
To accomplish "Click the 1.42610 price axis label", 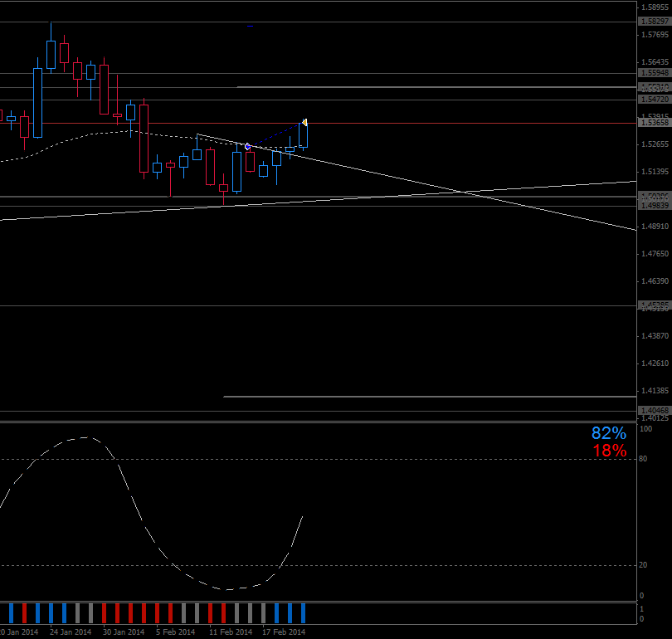I will 655,363.
